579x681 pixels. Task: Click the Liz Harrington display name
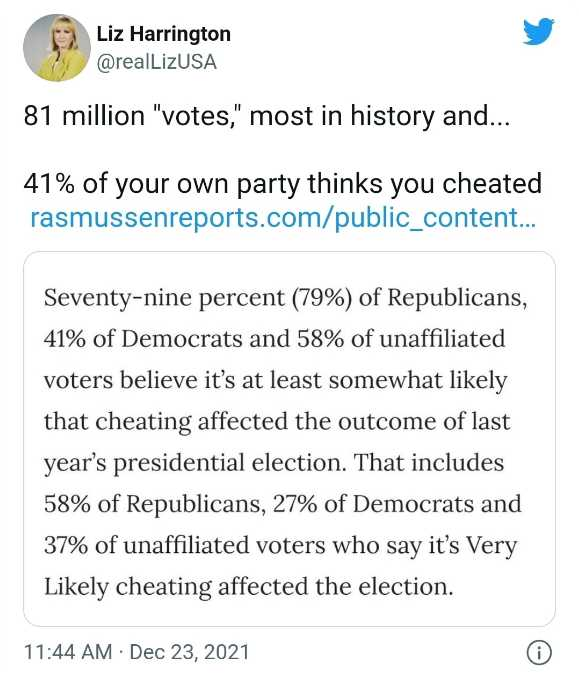[163, 34]
